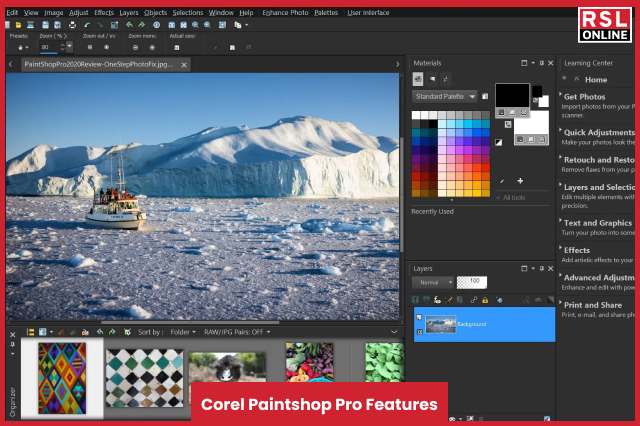Close the Organizer panel with X
Image resolution: width=640 pixels, height=426 pixels.
(12, 335)
